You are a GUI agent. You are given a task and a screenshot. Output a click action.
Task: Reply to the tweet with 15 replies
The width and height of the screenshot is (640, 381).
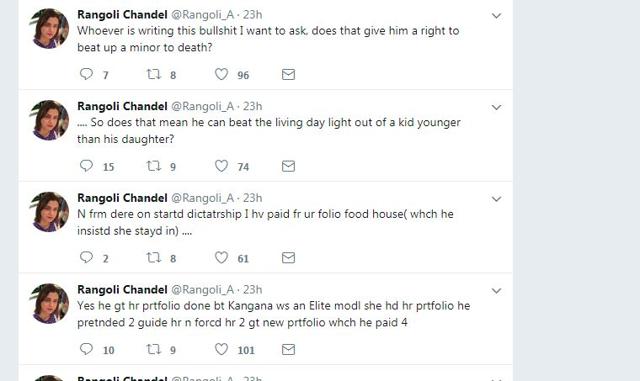(86, 166)
